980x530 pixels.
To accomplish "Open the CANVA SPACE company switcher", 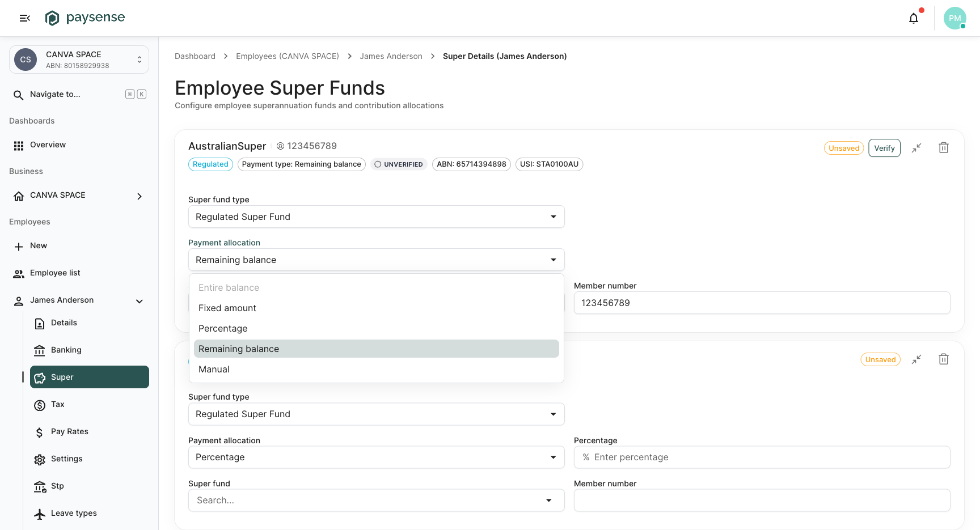I will (x=79, y=60).
